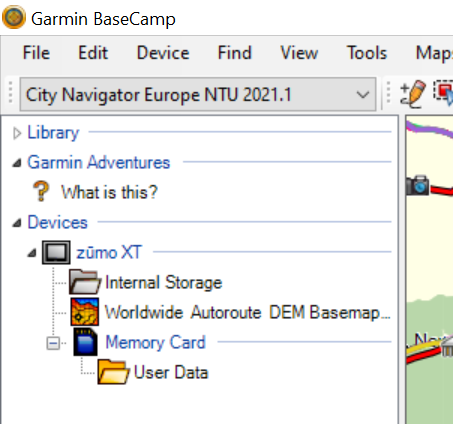This screenshot has height=424, width=453.
Task: Open the What is this? link
Action: click(x=109, y=192)
